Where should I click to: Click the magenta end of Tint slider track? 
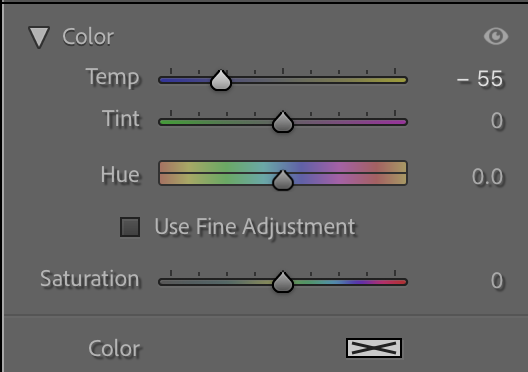[x=397, y=122]
